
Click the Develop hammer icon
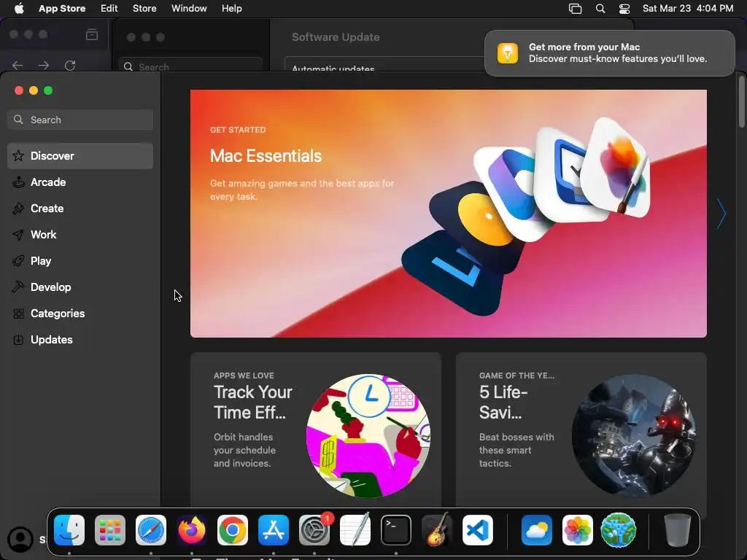click(x=18, y=287)
